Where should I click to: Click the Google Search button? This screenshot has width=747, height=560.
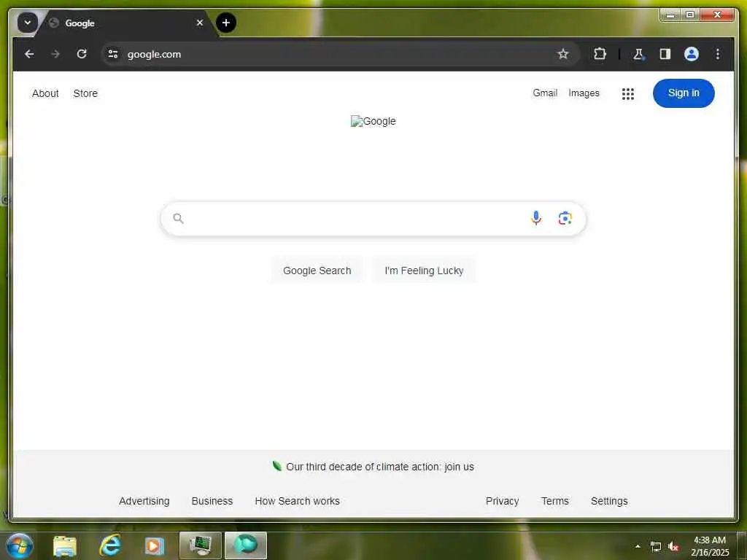tap(317, 271)
